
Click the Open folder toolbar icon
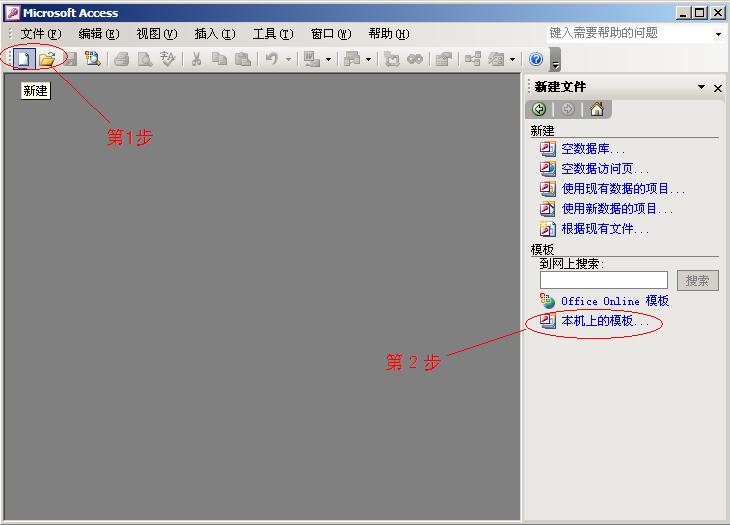(x=47, y=59)
